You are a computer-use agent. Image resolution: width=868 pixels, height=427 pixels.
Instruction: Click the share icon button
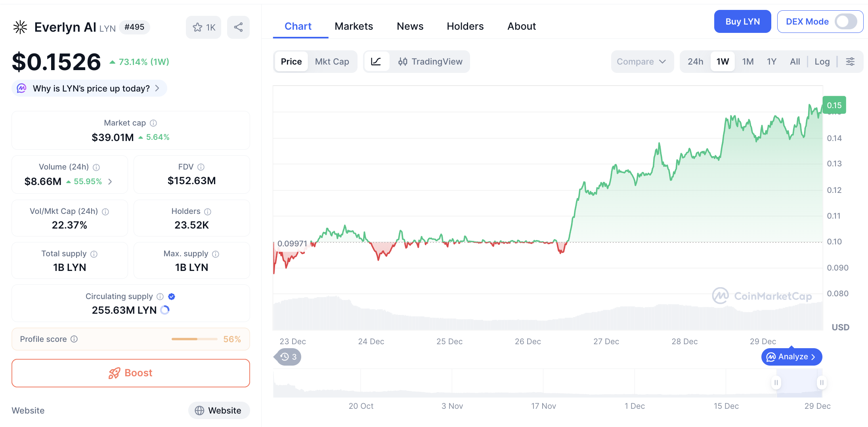[238, 27]
